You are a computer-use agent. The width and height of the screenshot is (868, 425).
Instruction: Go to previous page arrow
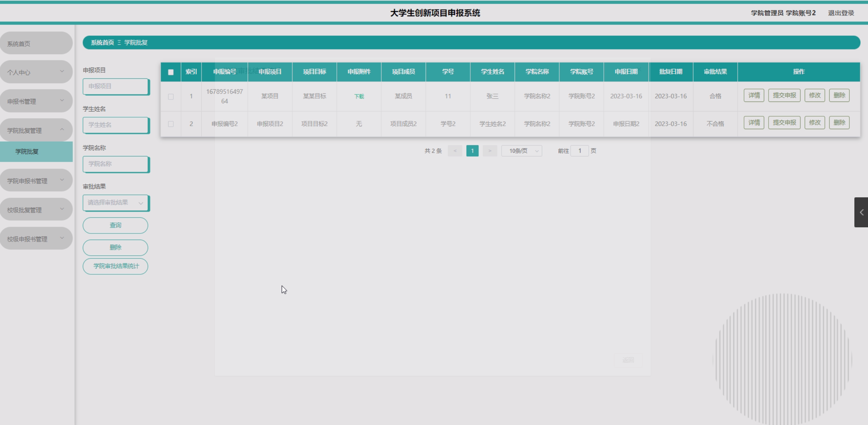point(455,151)
